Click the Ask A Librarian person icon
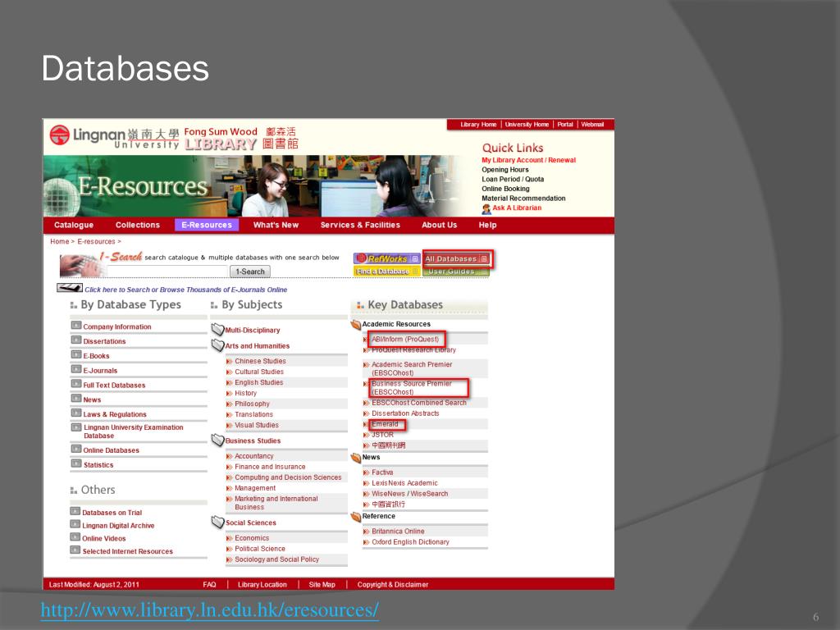The width and height of the screenshot is (840, 630). point(486,208)
